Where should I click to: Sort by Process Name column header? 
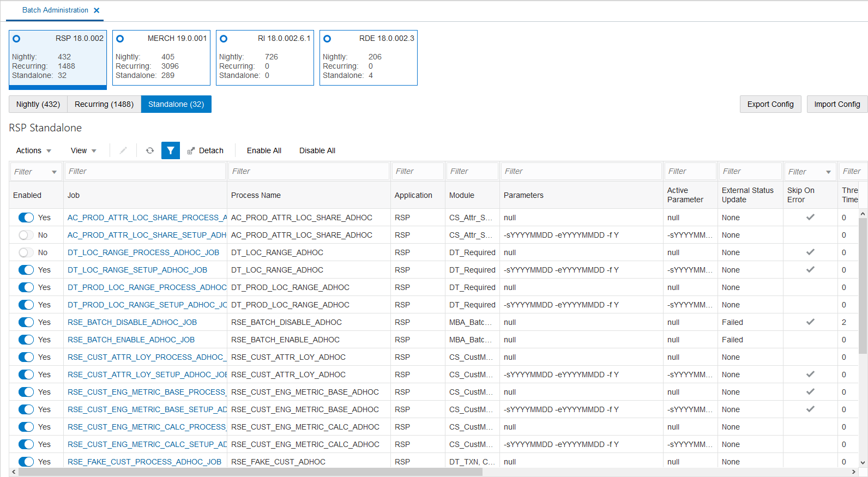256,195
